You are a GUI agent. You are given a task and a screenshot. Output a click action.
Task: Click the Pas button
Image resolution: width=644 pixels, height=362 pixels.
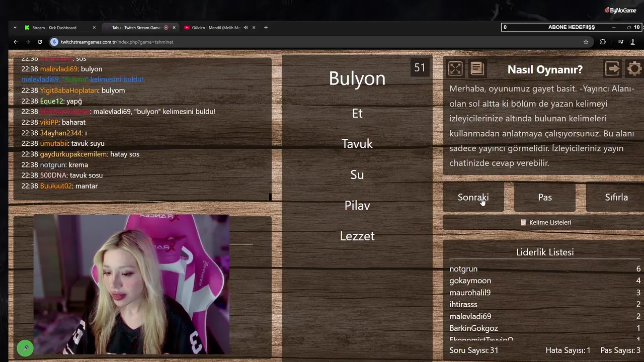coord(545,197)
